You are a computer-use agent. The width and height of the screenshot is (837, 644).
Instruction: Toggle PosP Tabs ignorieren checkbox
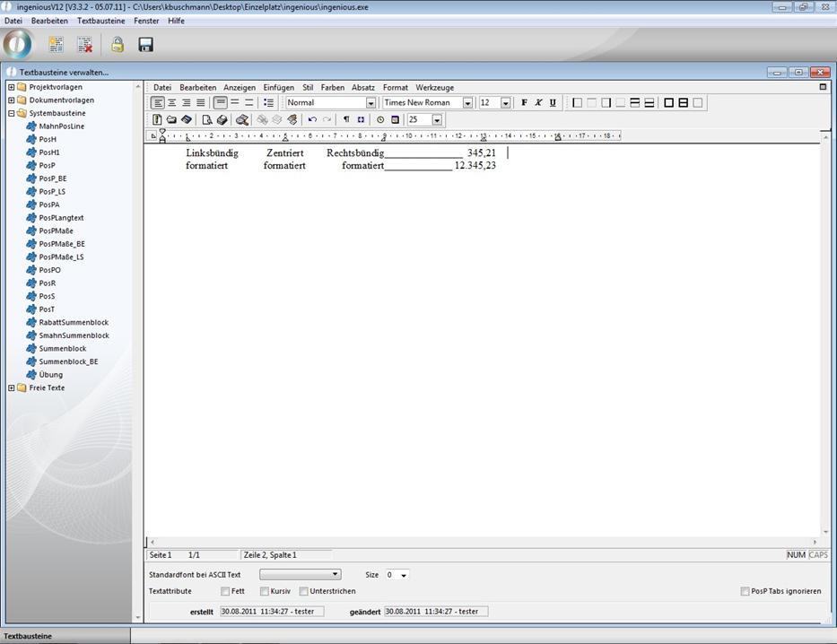745,591
